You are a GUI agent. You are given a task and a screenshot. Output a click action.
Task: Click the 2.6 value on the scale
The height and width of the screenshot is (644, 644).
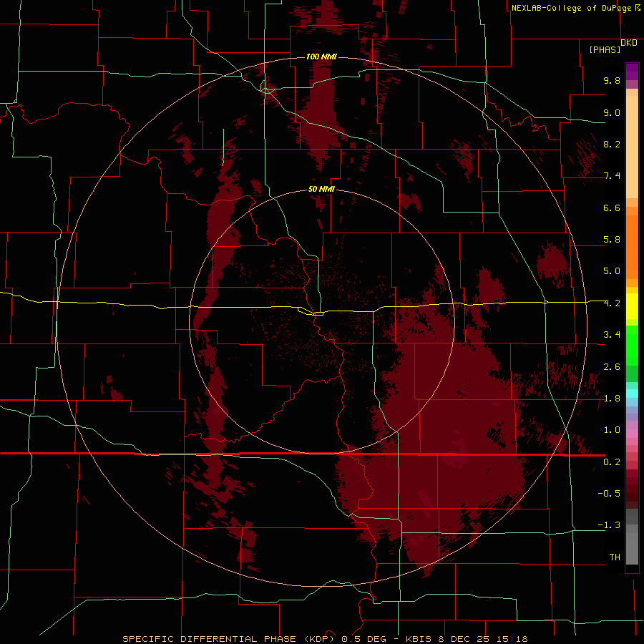(612, 367)
